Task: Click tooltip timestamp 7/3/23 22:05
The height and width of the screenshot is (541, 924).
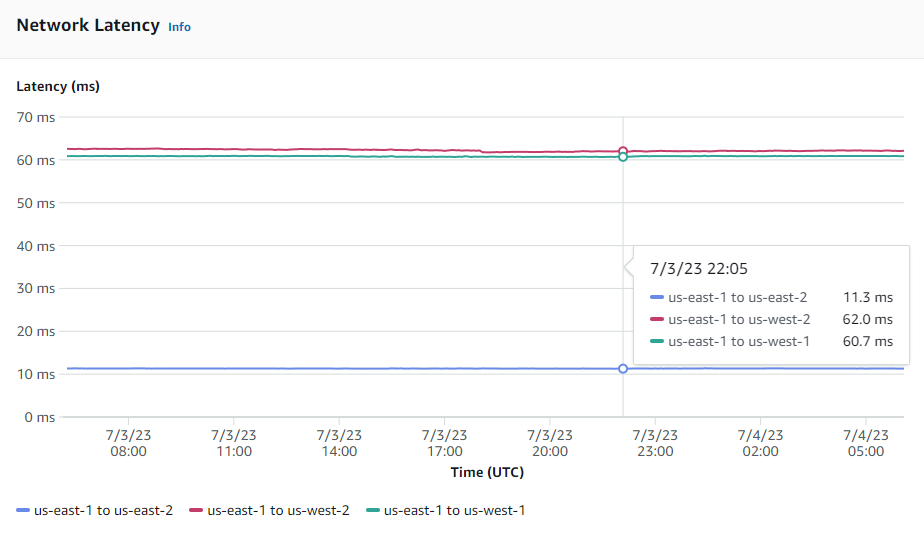Action: tap(699, 269)
